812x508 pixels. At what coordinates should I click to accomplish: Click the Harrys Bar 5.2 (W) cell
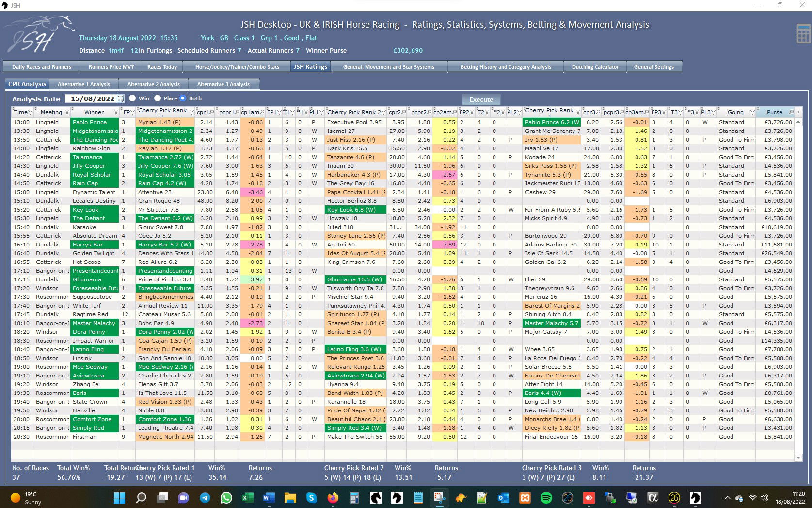[165, 245]
